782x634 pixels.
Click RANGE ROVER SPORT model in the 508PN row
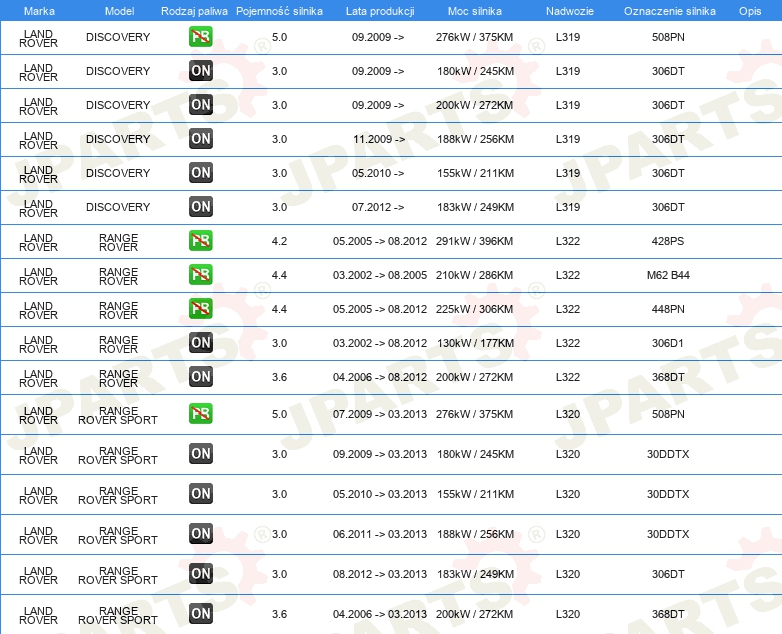[118, 416]
